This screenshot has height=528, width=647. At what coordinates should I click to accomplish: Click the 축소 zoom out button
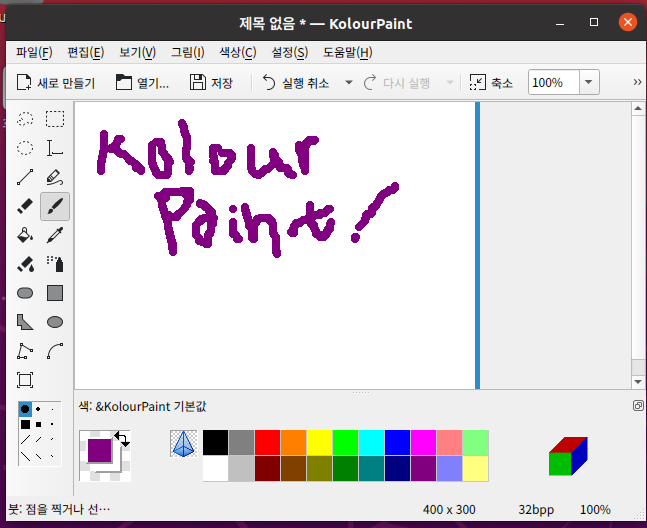coord(491,82)
